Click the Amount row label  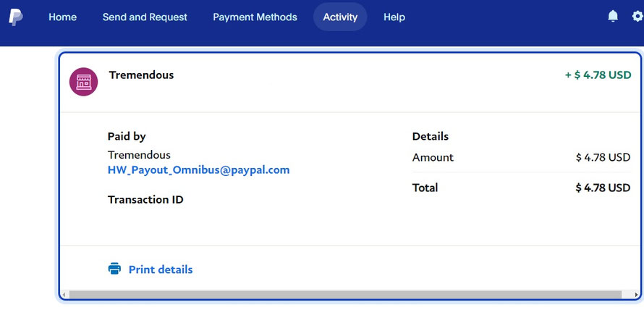pos(433,158)
